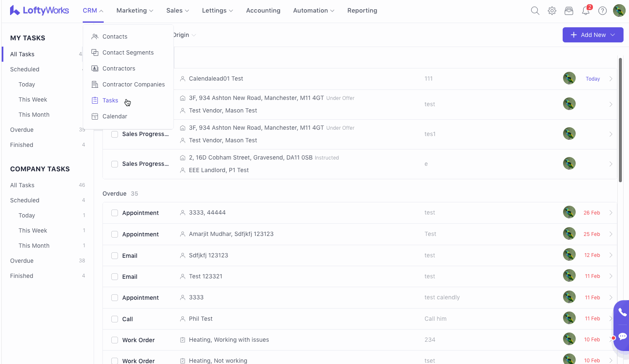Open Overdue under My Tasks
The width and height of the screenshot is (629, 364).
(22, 130)
